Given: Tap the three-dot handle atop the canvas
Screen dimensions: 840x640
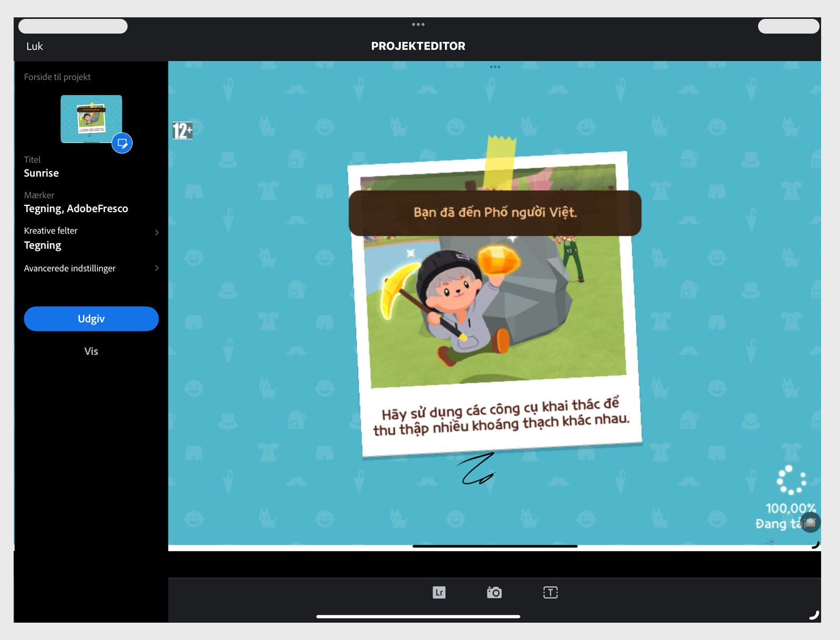Looking at the screenshot, I should click(495, 67).
